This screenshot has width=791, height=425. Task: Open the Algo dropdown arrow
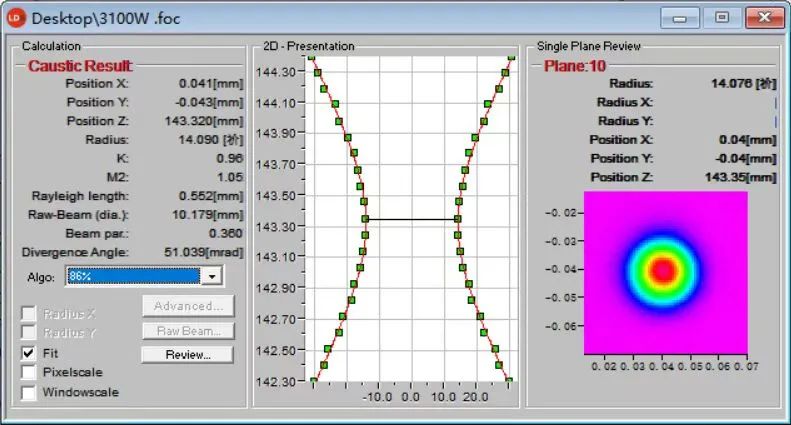coord(210,277)
